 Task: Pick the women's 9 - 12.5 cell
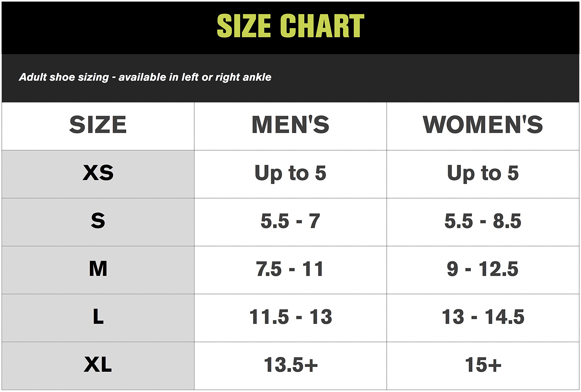click(x=483, y=269)
